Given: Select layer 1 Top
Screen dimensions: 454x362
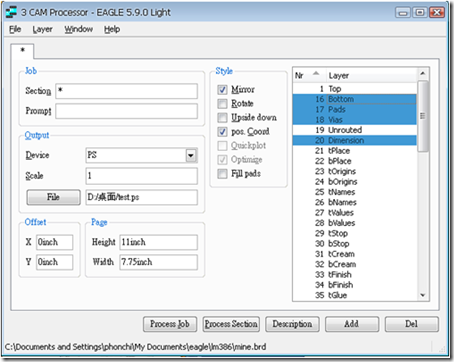Looking at the screenshot, I should (355, 89).
